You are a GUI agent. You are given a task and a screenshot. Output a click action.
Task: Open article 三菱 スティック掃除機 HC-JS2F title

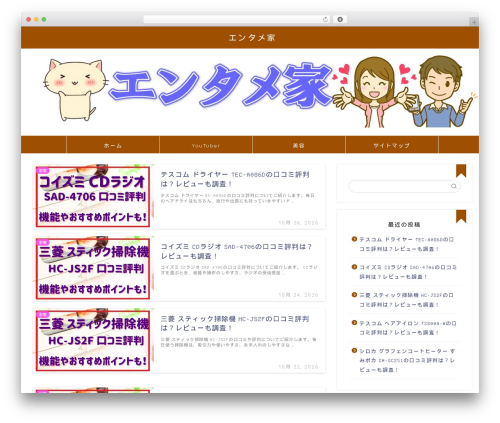pyautogui.click(x=235, y=323)
